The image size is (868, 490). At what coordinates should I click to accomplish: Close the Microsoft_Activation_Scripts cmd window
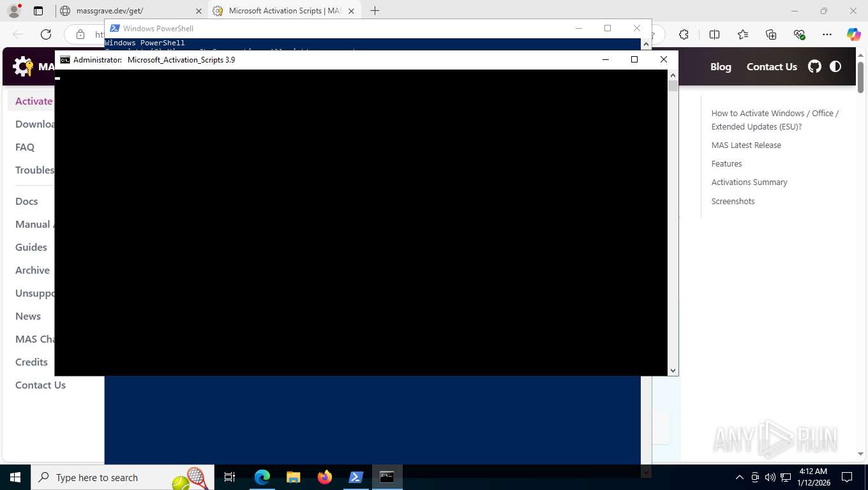pos(664,59)
